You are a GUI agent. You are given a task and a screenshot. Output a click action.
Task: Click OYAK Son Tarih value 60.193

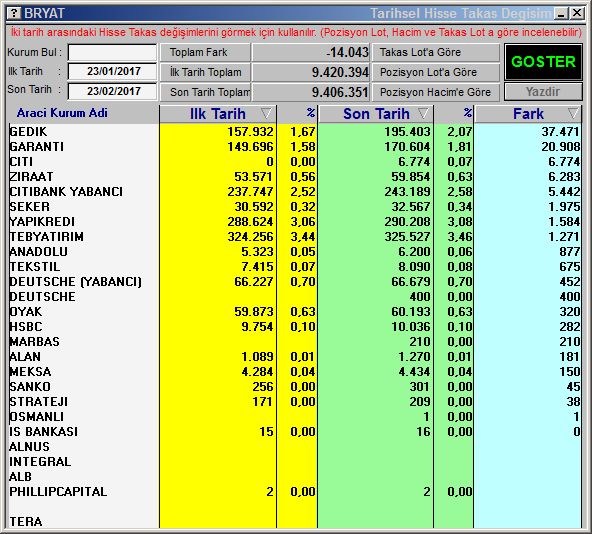411,312
